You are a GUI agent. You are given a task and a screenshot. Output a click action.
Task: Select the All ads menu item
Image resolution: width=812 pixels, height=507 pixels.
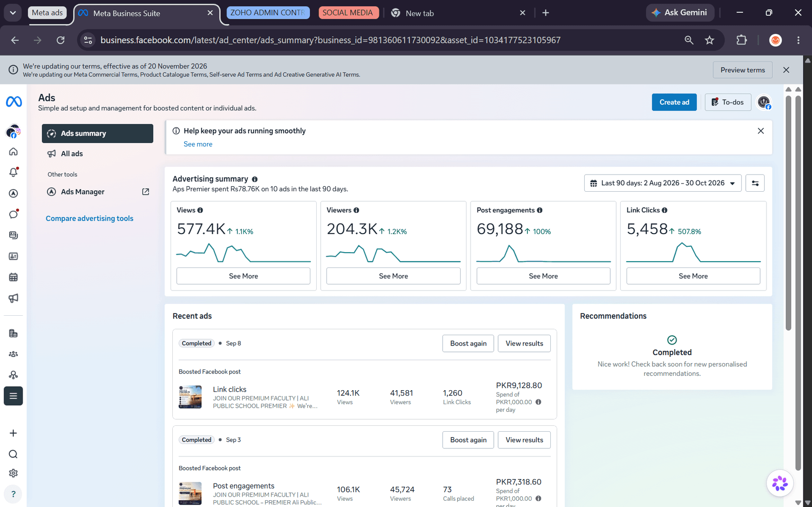pos(97,154)
